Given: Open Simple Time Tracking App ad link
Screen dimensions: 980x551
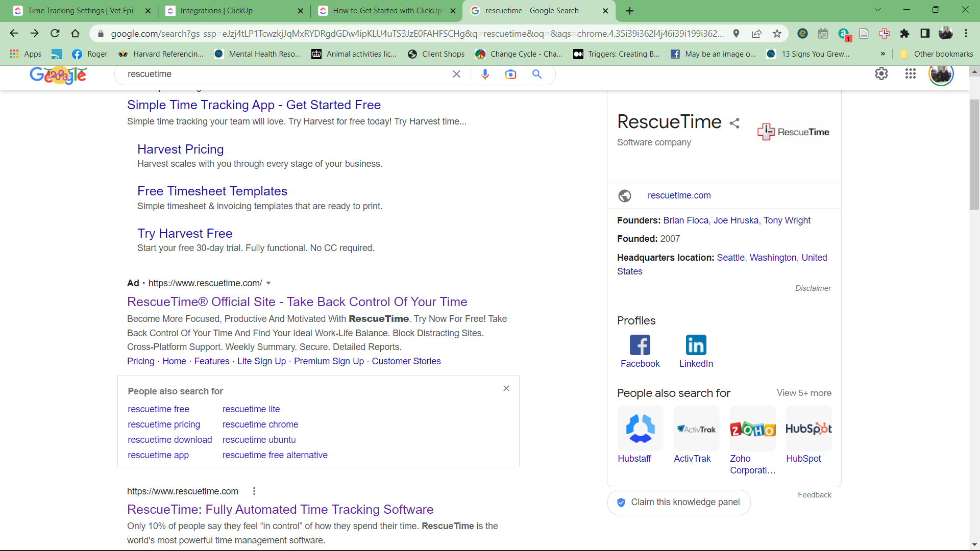Looking at the screenshot, I should coord(254,105).
